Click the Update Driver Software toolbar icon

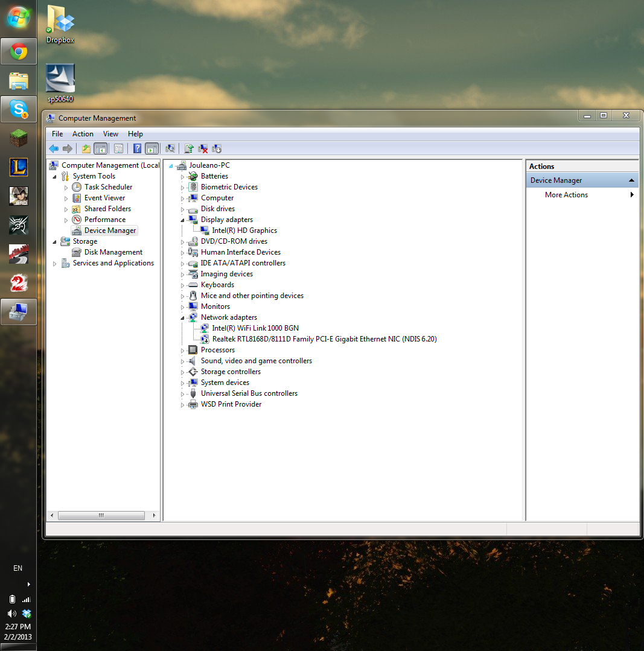(x=189, y=148)
